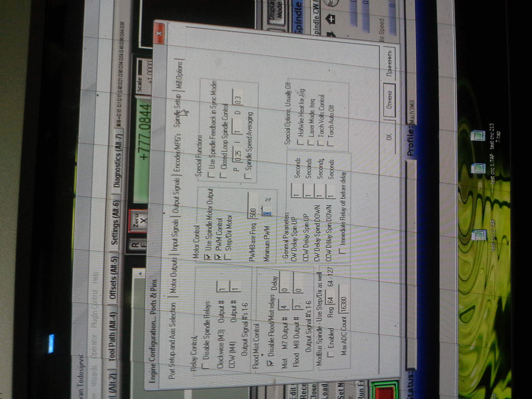Go to Diagnostics (Alt-7) screen

[x=119, y=160]
